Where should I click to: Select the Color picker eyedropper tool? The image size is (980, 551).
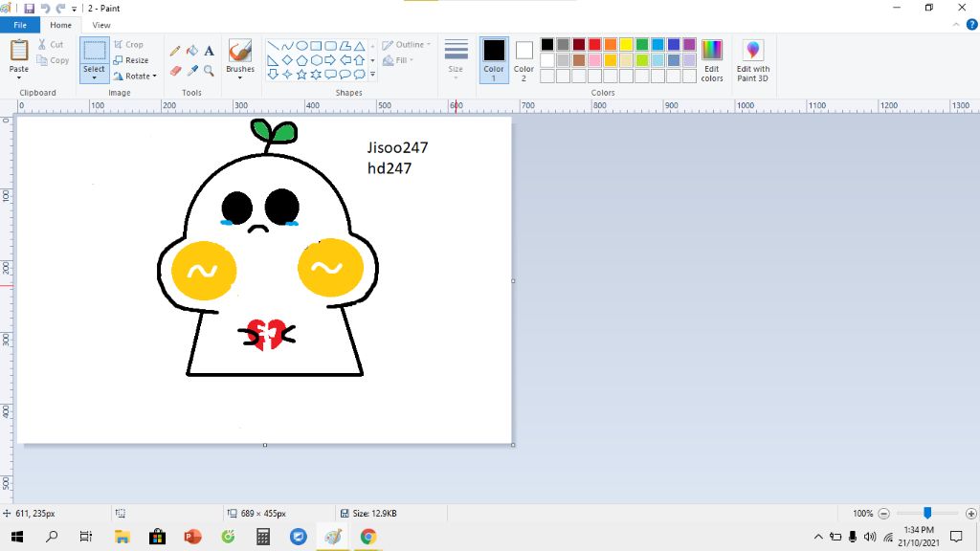192,71
